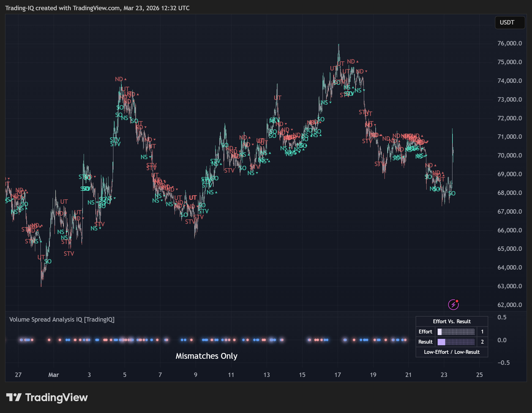Click the 76,000.0 price axis label
Screen dimensions: 532x413
(x=509, y=43)
